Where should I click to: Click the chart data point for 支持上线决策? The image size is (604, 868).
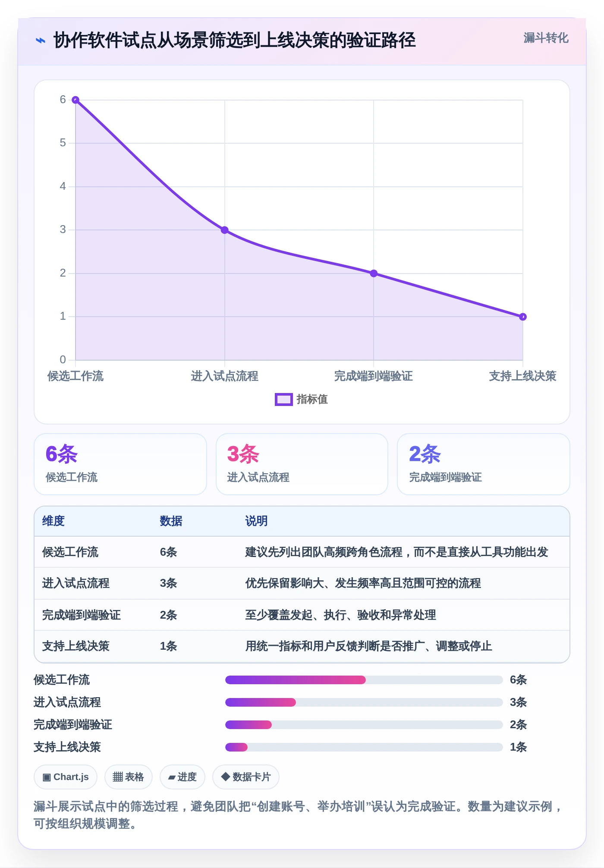click(523, 317)
